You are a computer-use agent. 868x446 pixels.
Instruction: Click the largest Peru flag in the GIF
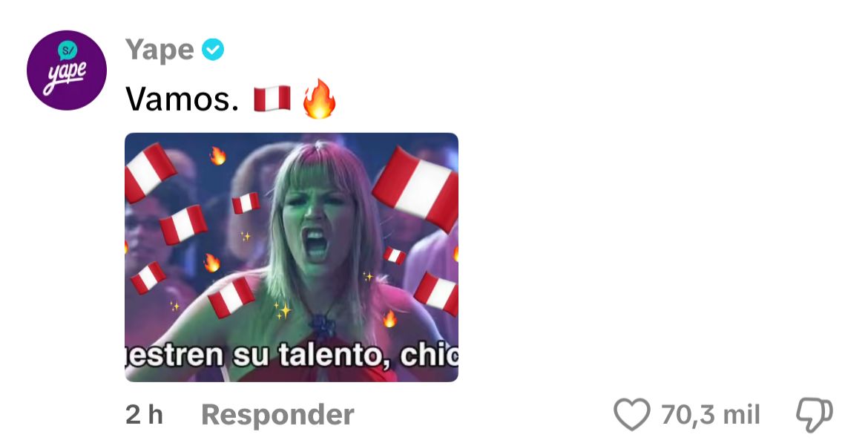416,189
